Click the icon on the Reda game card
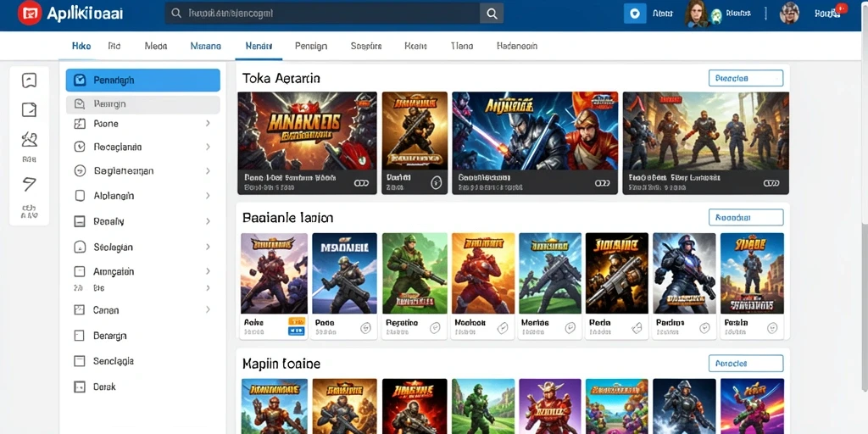This screenshot has width=868, height=434. 637,328
